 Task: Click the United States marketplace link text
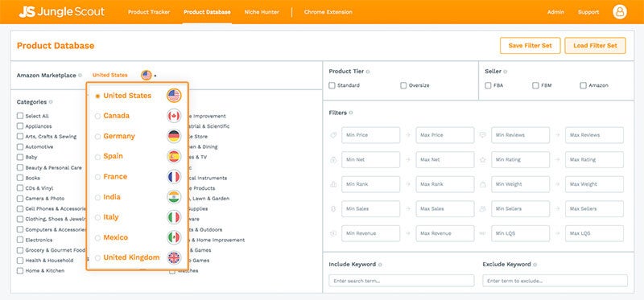[109, 75]
